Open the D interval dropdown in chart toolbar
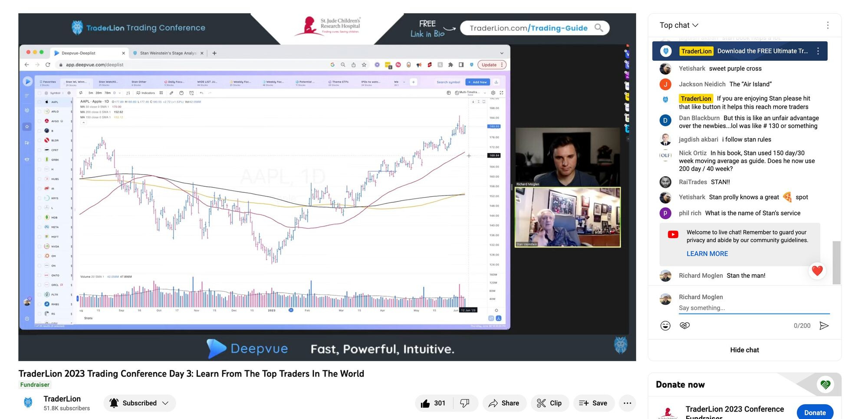868x419 pixels. [x=117, y=93]
